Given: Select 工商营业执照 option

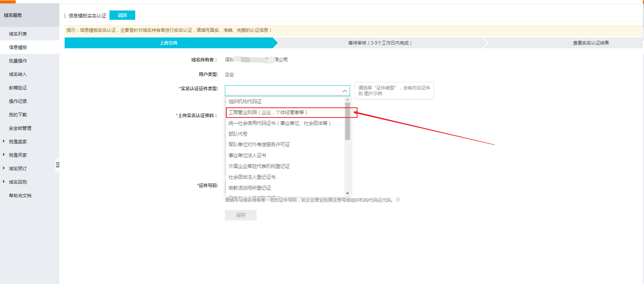Looking at the screenshot, I should (267, 112).
